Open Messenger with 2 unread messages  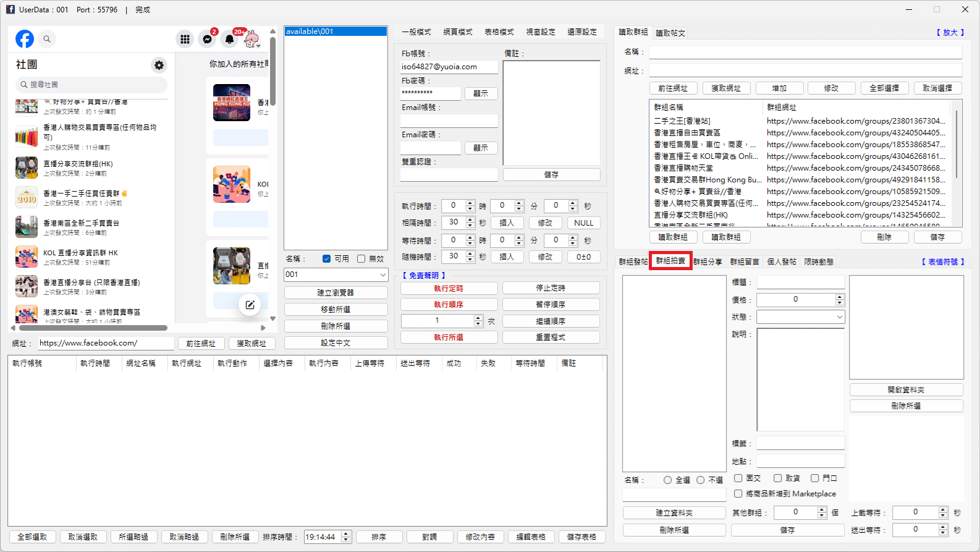point(208,39)
